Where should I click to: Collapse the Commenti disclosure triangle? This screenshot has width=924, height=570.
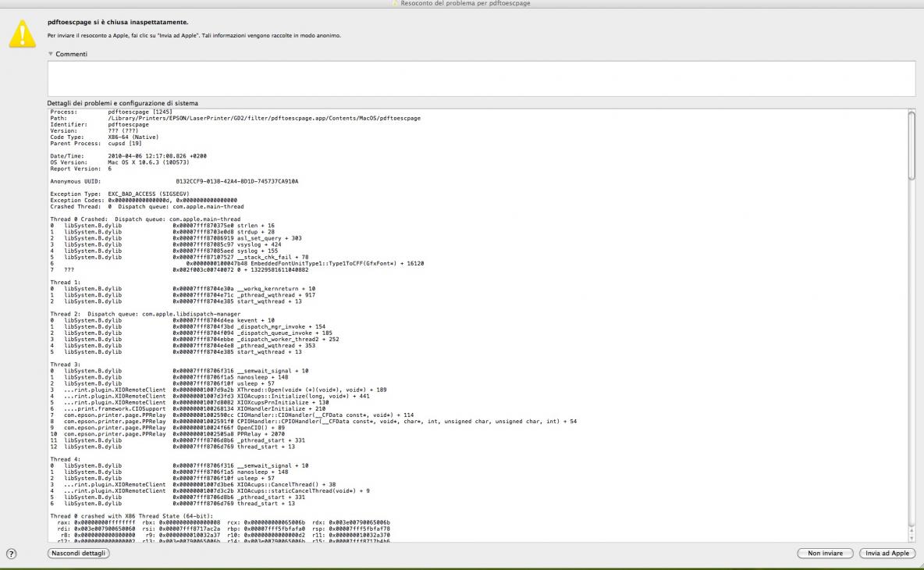pyautogui.click(x=51, y=54)
